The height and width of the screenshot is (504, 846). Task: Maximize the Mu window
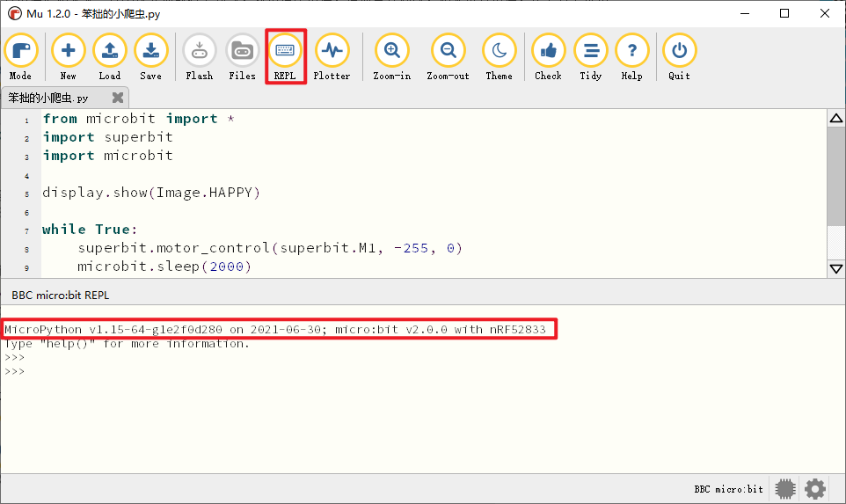pos(784,13)
